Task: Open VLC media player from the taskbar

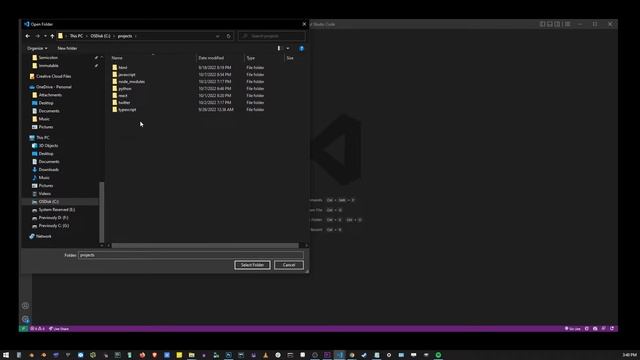Action: tap(266, 355)
